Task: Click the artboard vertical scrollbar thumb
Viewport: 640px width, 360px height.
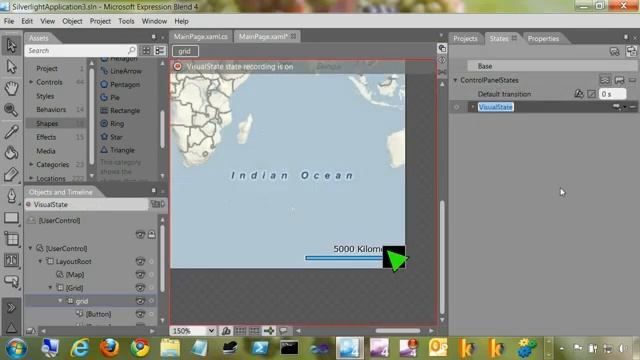Action: click(x=442, y=258)
